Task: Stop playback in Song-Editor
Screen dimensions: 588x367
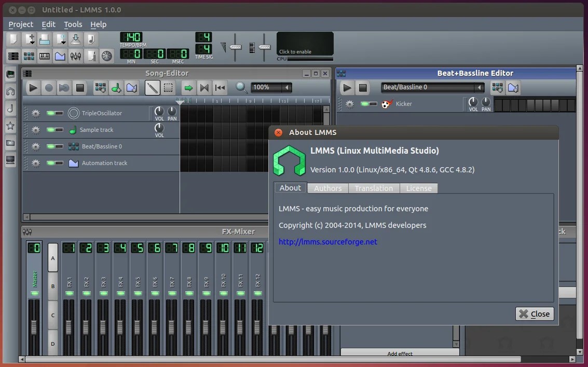Action: [80, 88]
